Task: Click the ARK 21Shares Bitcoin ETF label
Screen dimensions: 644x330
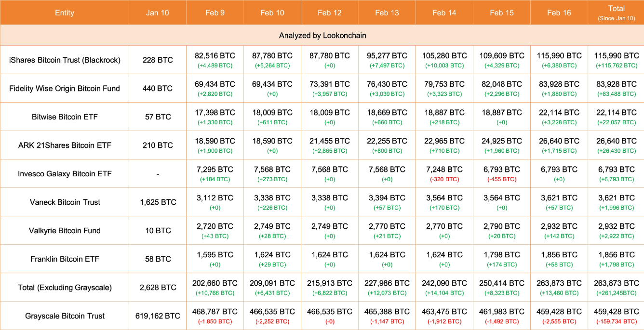Action: (x=65, y=145)
